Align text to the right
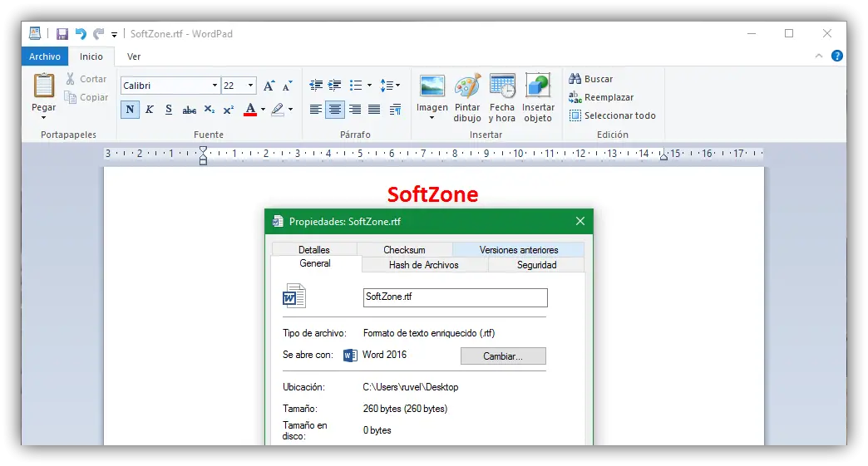 355,110
